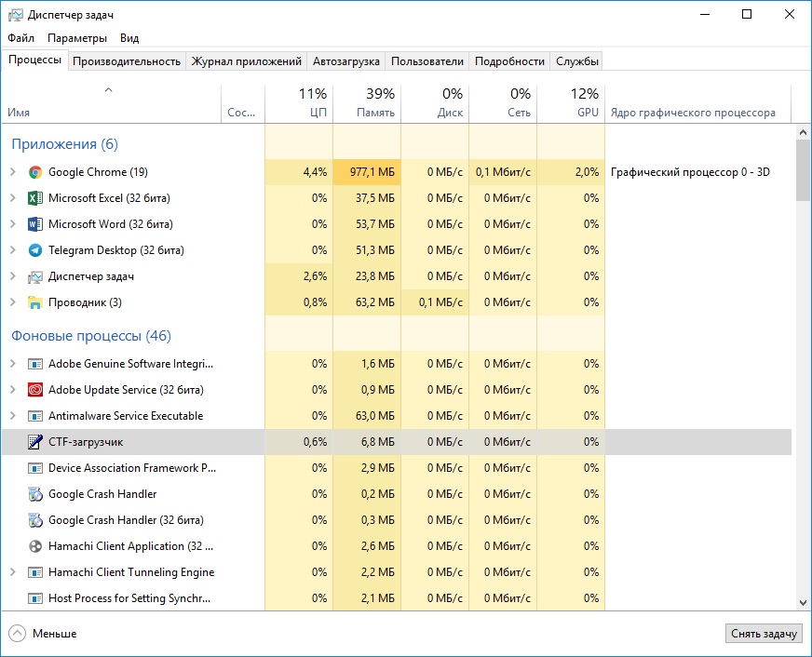Image resolution: width=812 pixels, height=657 pixels.
Task: Click the Adobe Update Service icon
Action: [35, 390]
